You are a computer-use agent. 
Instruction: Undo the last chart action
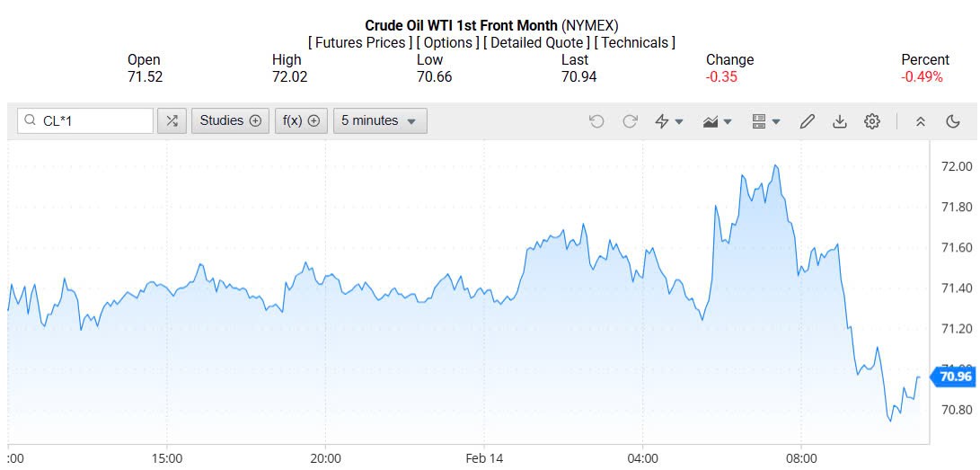(x=596, y=121)
